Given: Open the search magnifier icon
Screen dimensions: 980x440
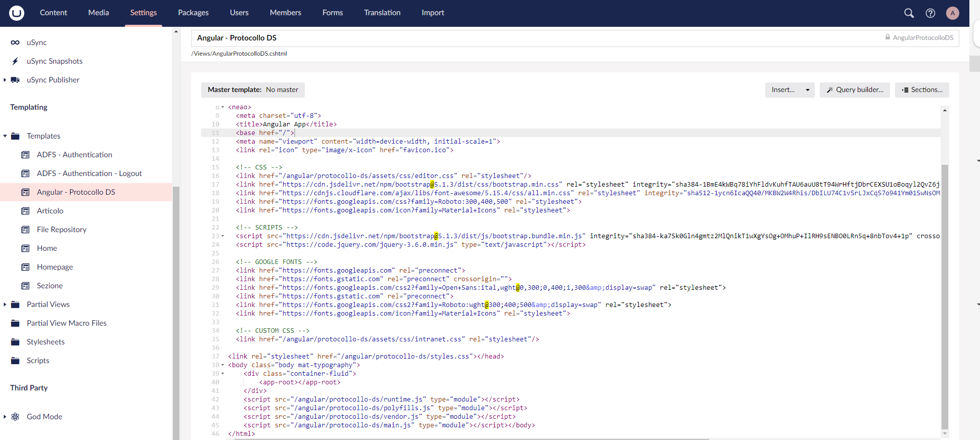Looking at the screenshot, I should (909, 13).
